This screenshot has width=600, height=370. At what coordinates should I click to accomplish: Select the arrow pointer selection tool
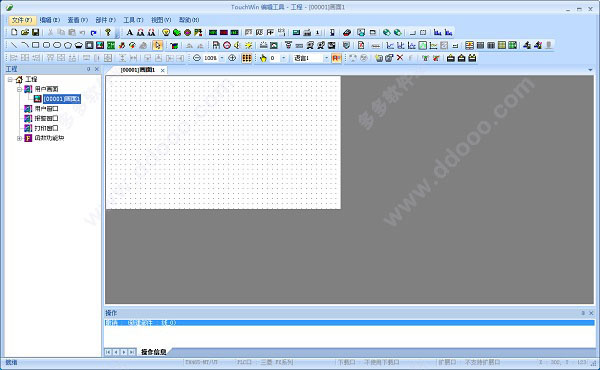(157, 45)
